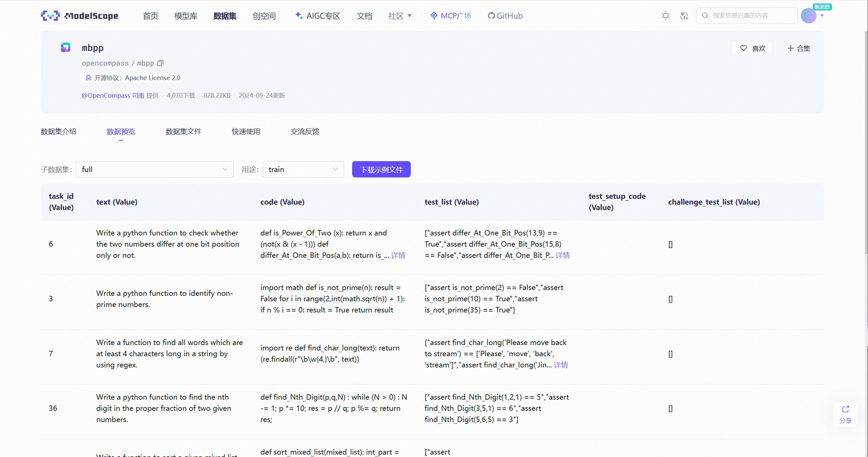Click the plus icon for 合集
The height and width of the screenshot is (457, 868).
tap(790, 48)
